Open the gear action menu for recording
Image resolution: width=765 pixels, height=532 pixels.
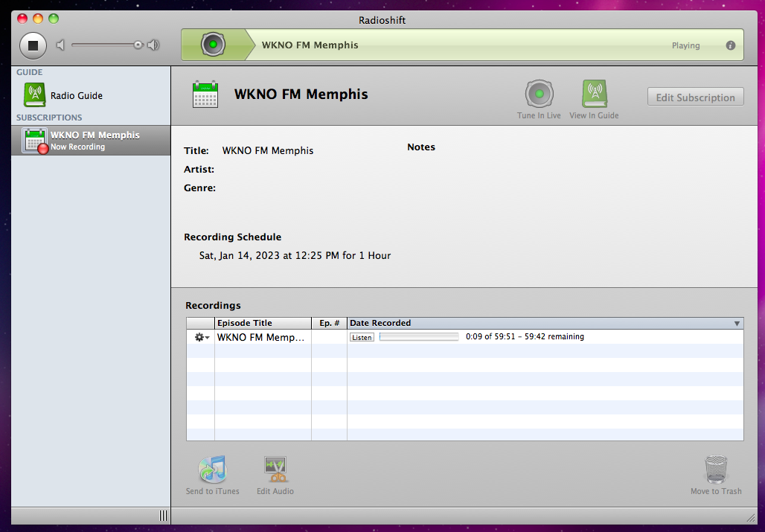click(x=202, y=337)
